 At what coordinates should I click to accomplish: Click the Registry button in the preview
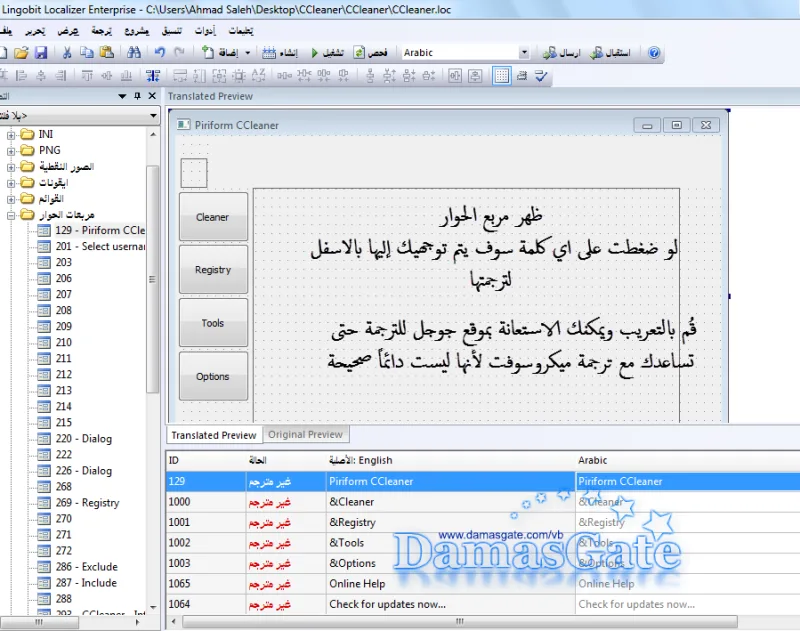[x=213, y=270]
